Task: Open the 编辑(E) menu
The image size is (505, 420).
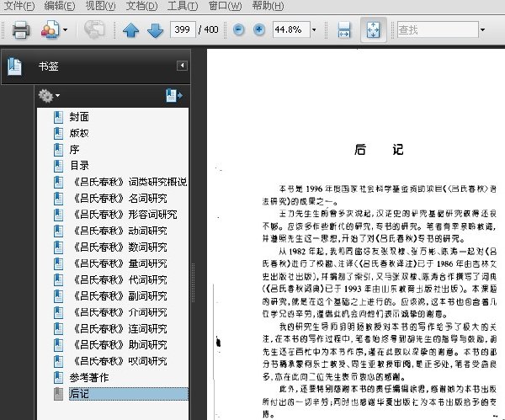Action: pyautogui.click(x=60, y=6)
